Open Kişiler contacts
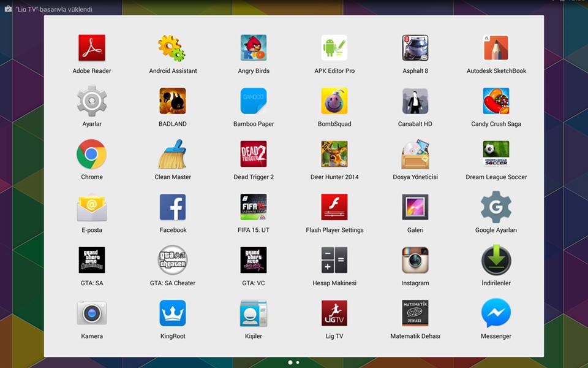The height and width of the screenshot is (368, 588). click(x=254, y=313)
